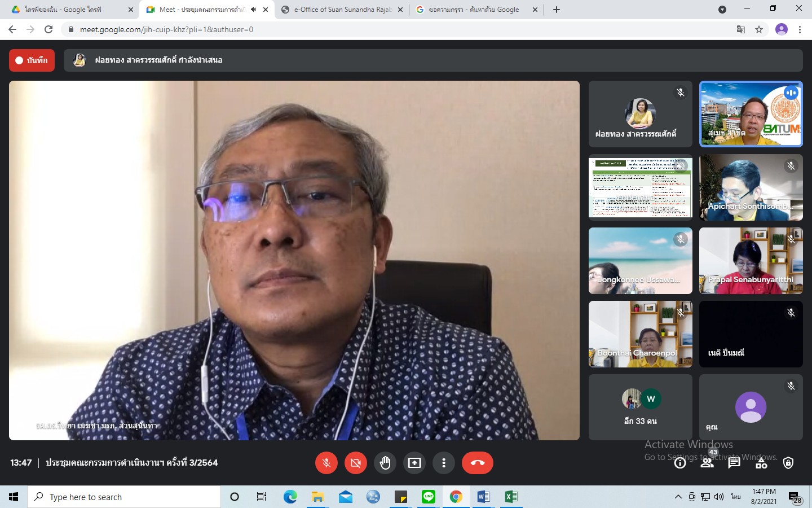Open LINE from the Windows taskbar
The height and width of the screenshot is (508, 812).
pyautogui.click(x=429, y=497)
